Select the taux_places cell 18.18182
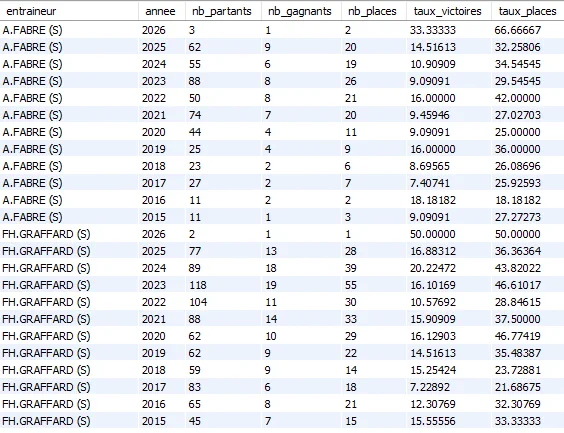 click(x=528, y=200)
